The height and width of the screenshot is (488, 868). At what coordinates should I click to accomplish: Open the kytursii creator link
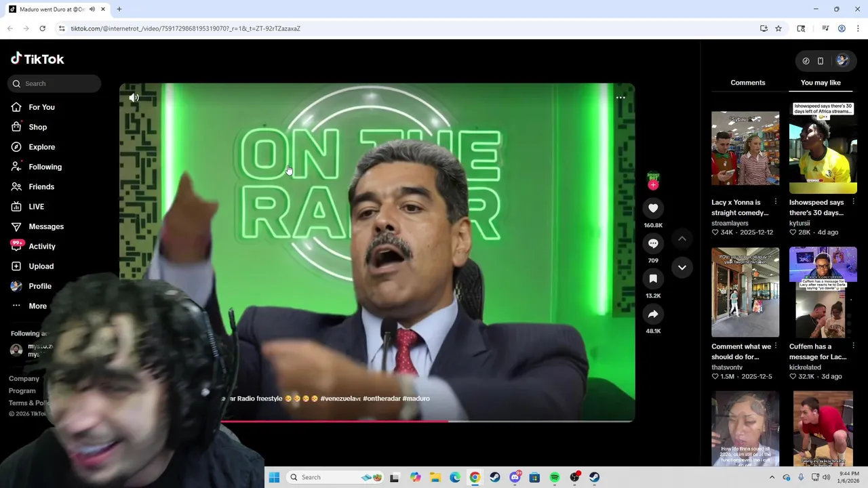(x=801, y=223)
